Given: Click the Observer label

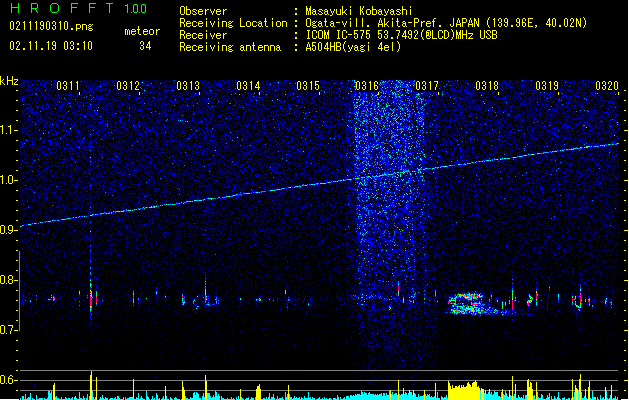Looking at the screenshot, I should pyautogui.click(x=203, y=11).
